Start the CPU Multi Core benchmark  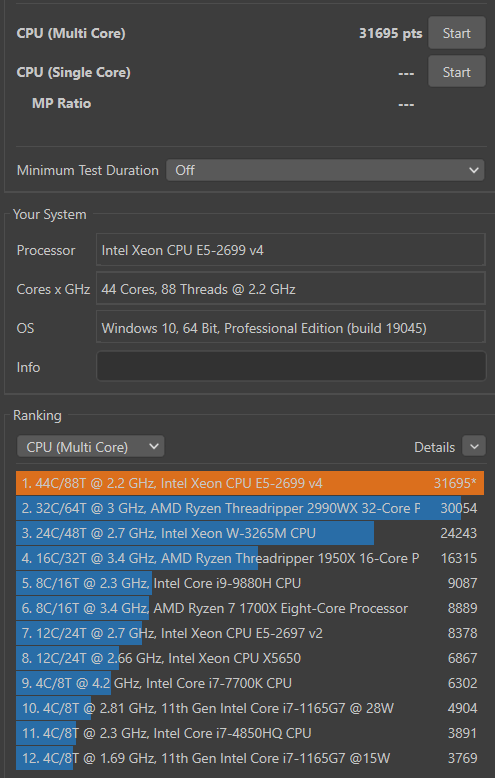coord(457,33)
